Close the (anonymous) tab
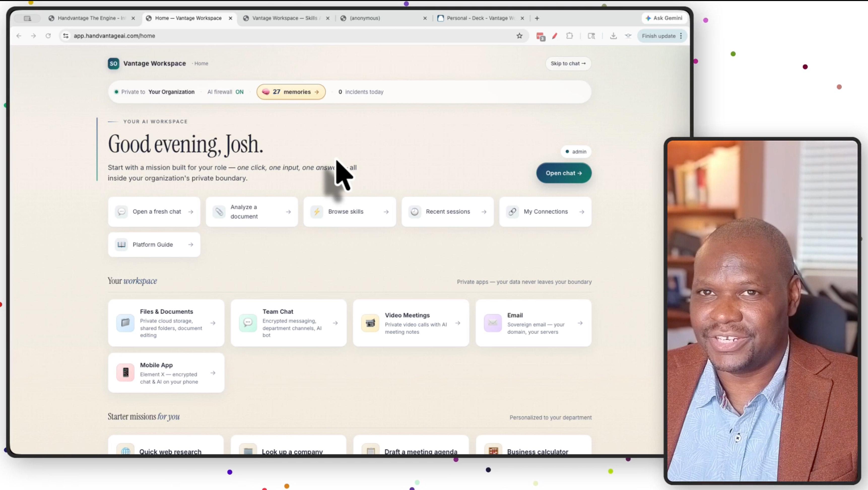Viewport: 868px width, 490px height. (x=425, y=18)
